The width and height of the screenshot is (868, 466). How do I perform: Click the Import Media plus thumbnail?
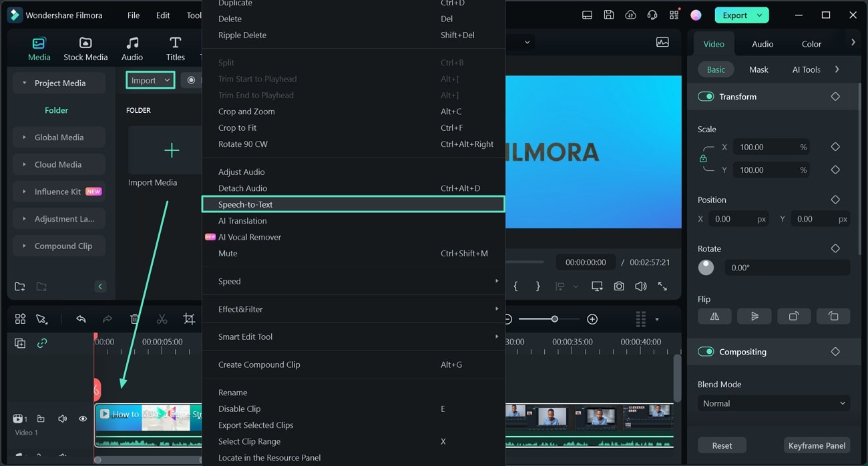pyautogui.click(x=172, y=150)
